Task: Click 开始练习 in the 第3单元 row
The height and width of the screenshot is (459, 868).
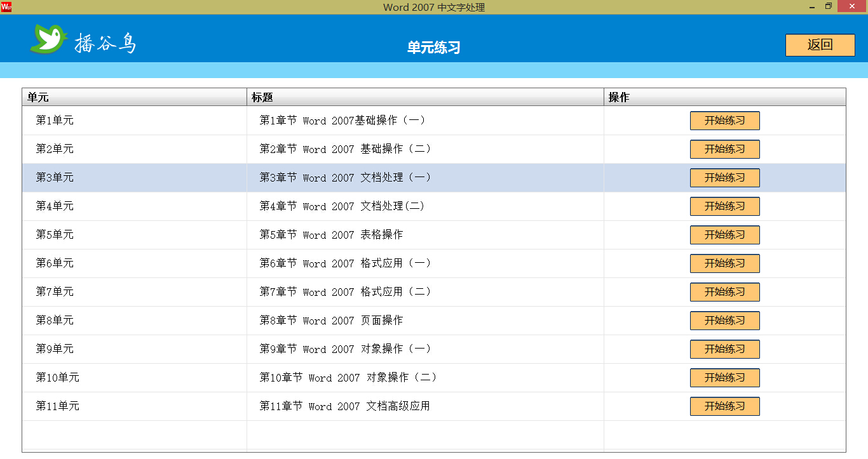Action: 724,178
